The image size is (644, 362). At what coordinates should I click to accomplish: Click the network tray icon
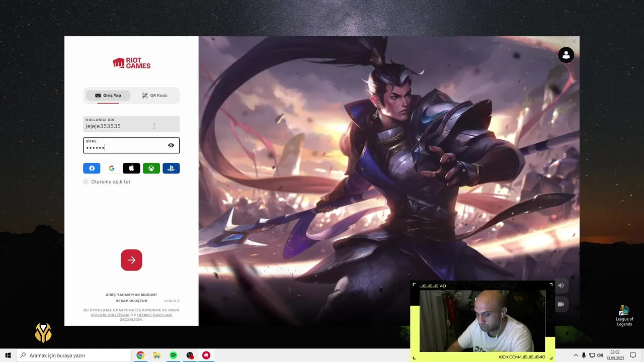pos(592,355)
